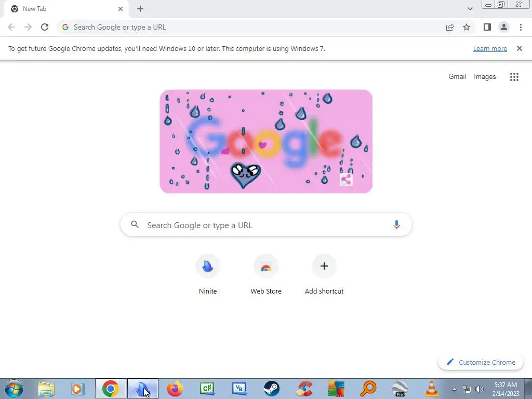Open the AVG taskbar icon
532x399 pixels.
point(336,389)
